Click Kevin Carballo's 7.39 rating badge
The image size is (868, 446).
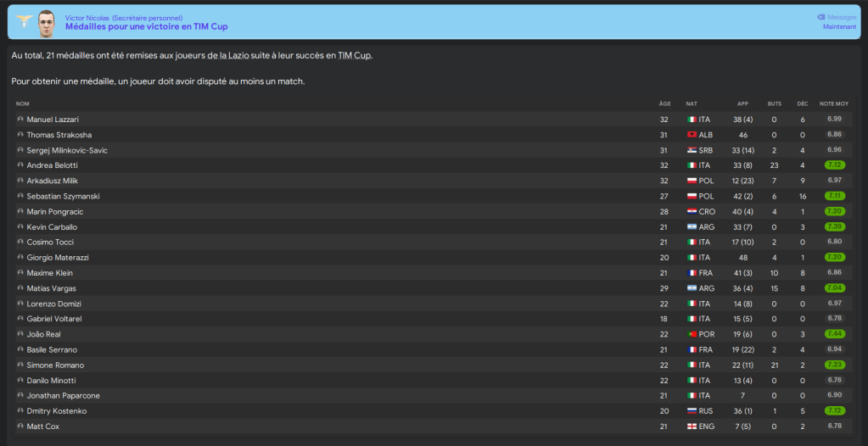[834, 227]
